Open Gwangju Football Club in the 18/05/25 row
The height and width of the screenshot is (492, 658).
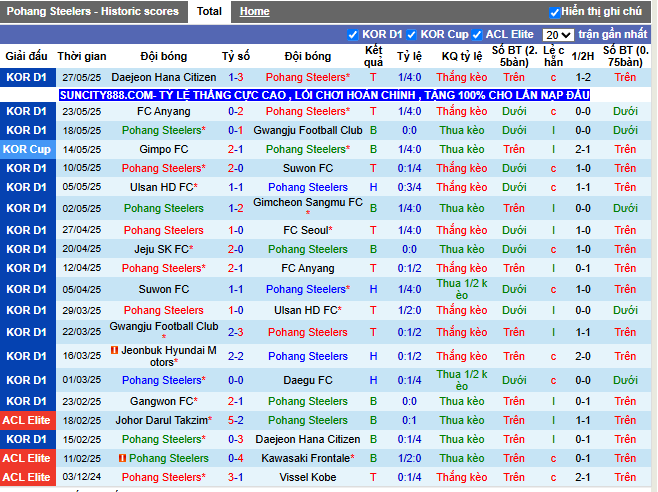(x=308, y=130)
